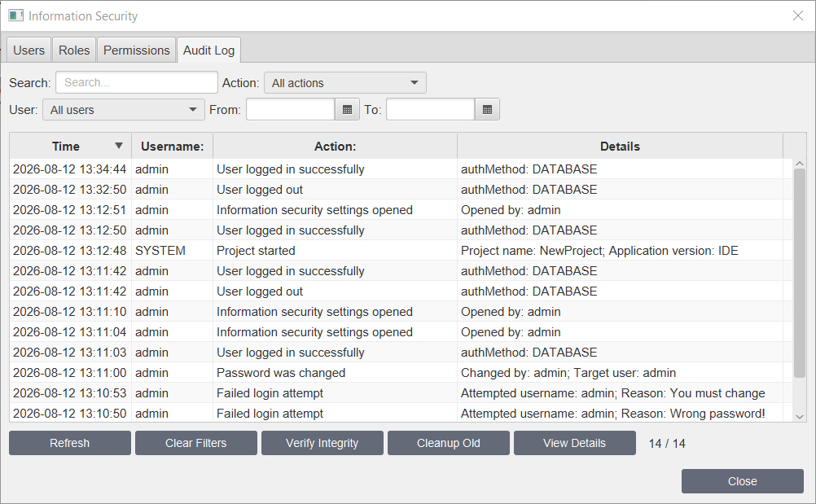Click the bottom Close button
The height and width of the screenshot is (504, 816).
tap(743, 482)
